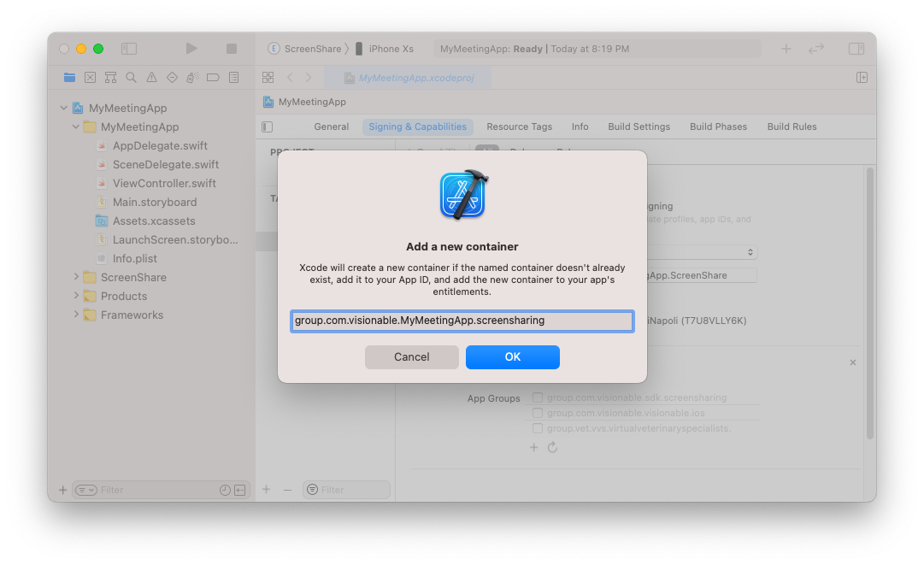Check group.com.visionable.visionable.ios app group
This screenshot has height=565, width=924.
[538, 412]
